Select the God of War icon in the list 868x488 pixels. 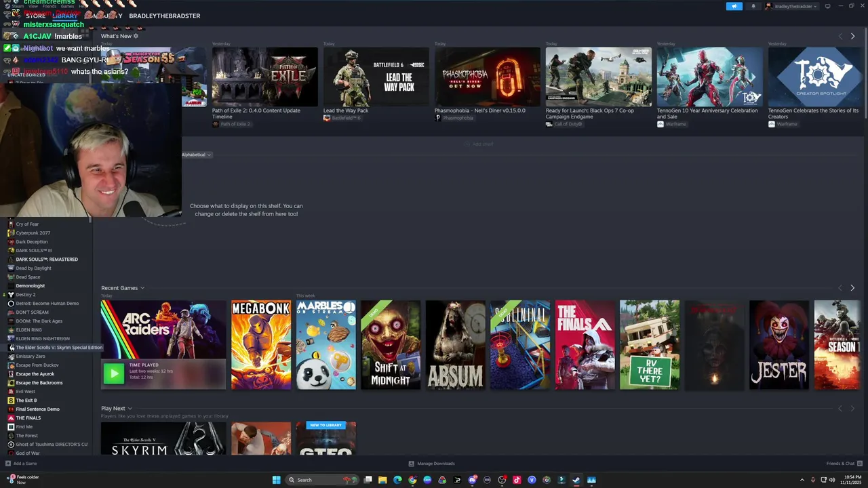pos(11,453)
